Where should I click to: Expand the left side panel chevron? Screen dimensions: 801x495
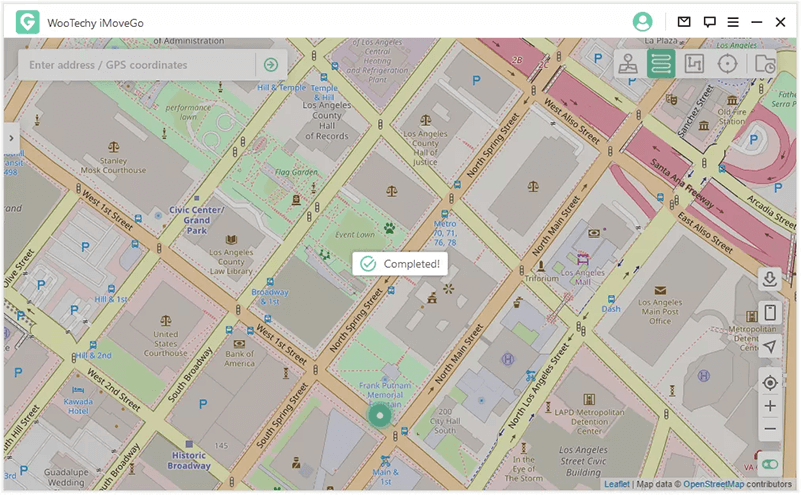(10, 138)
